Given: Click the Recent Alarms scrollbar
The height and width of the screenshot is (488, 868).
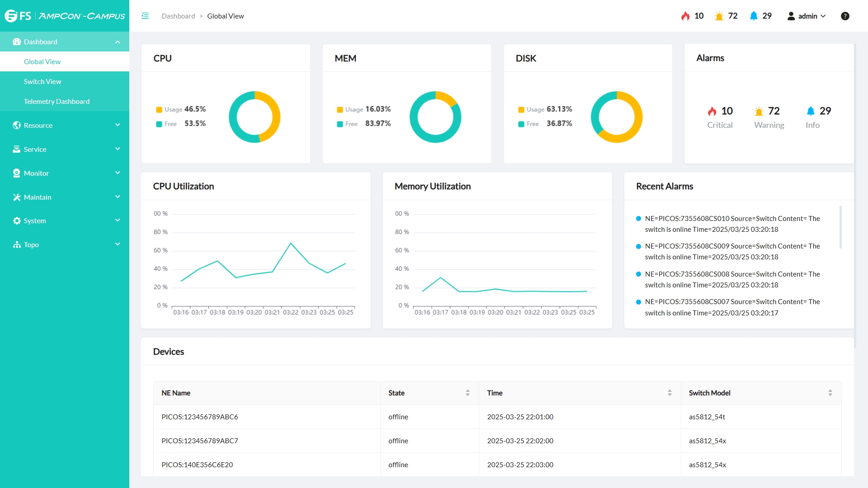Looking at the screenshot, I should [x=840, y=227].
